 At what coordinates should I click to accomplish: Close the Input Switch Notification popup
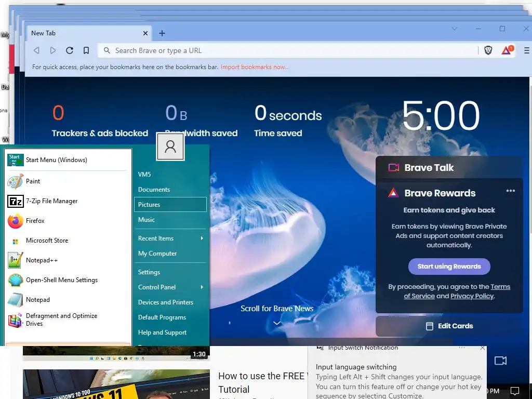tap(483, 348)
